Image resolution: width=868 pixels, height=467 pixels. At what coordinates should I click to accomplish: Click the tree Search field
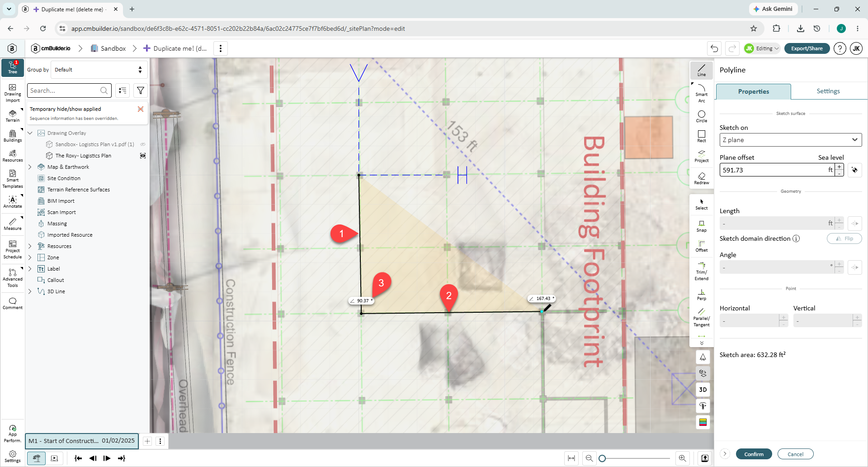(69, 91)
